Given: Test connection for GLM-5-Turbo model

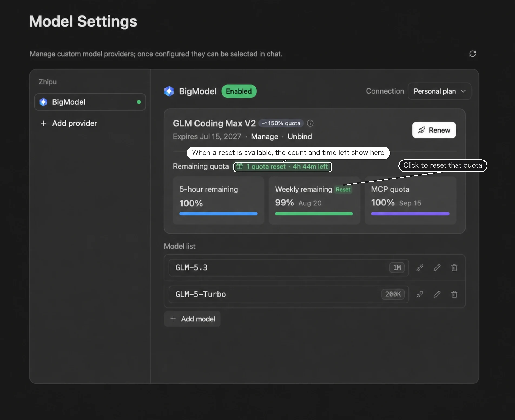Looking at the screenshot, I should (420, 294).
